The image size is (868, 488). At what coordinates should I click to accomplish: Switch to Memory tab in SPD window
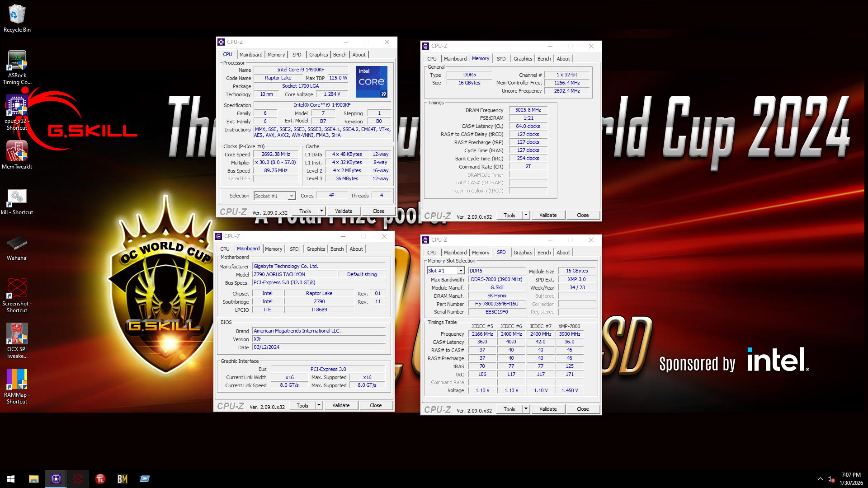pos(481,253)
